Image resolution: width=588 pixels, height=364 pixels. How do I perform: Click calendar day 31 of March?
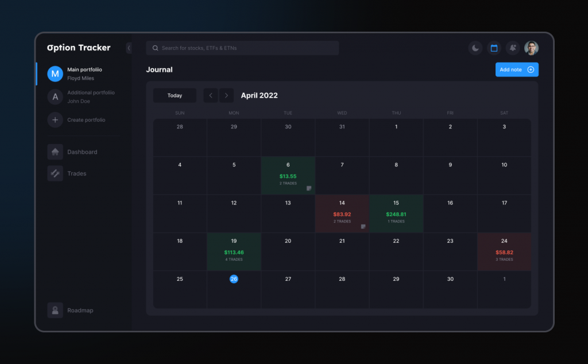coord(342,137)
